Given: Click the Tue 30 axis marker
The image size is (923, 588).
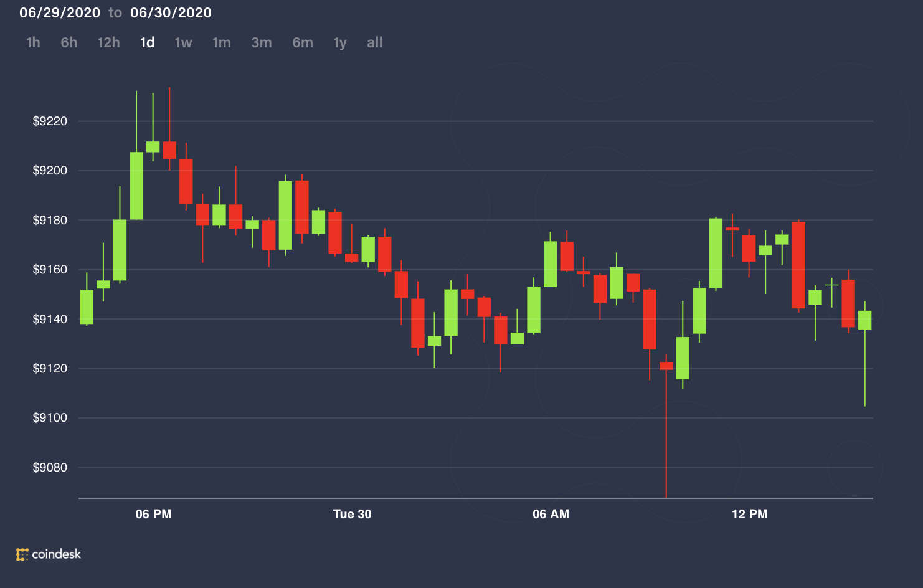Looking at the screenshot, I should click(352, 514).
